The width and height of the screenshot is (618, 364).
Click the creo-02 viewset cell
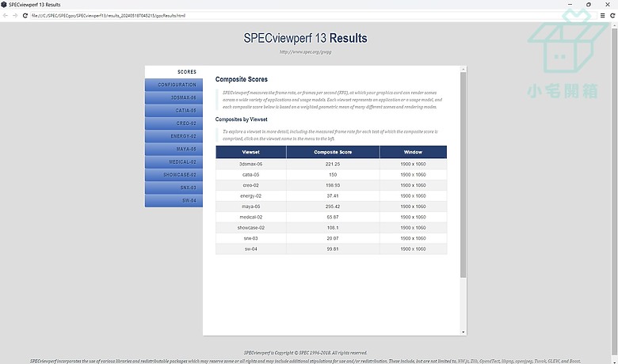(250, 185)
